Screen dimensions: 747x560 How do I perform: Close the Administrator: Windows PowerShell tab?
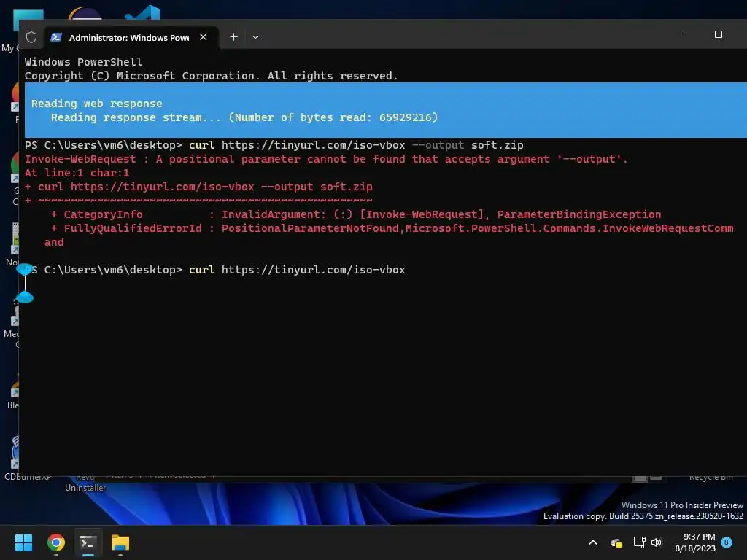tap(204, 37)
